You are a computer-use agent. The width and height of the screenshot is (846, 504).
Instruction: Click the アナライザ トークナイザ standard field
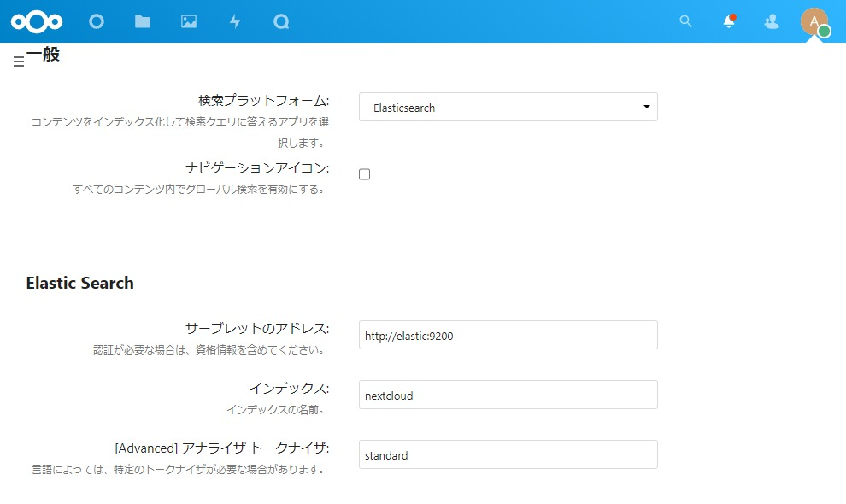(508, 454)
